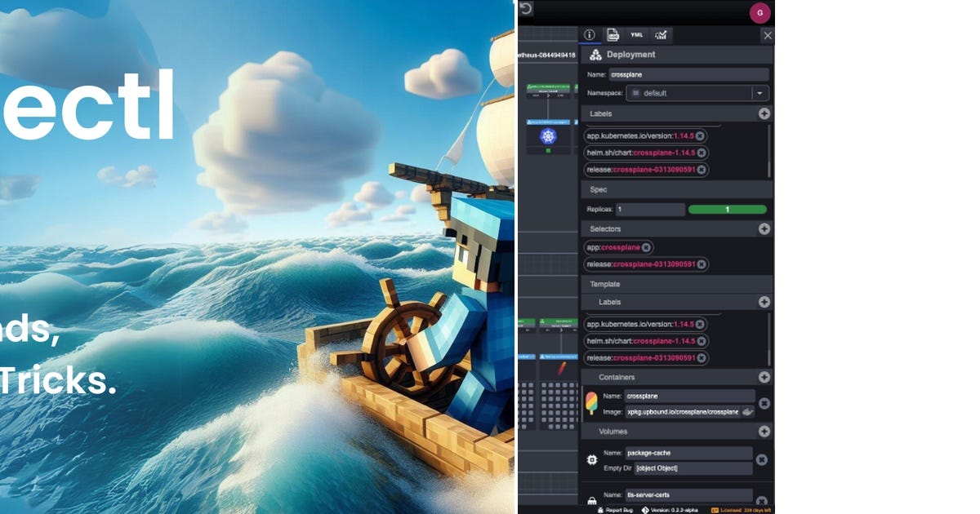Switch to the YML tab

636,35
